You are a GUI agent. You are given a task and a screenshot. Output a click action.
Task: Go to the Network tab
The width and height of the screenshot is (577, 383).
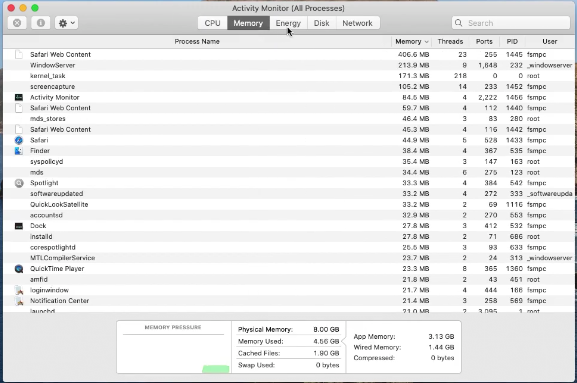pyautogui.click(x=358, y=23)
